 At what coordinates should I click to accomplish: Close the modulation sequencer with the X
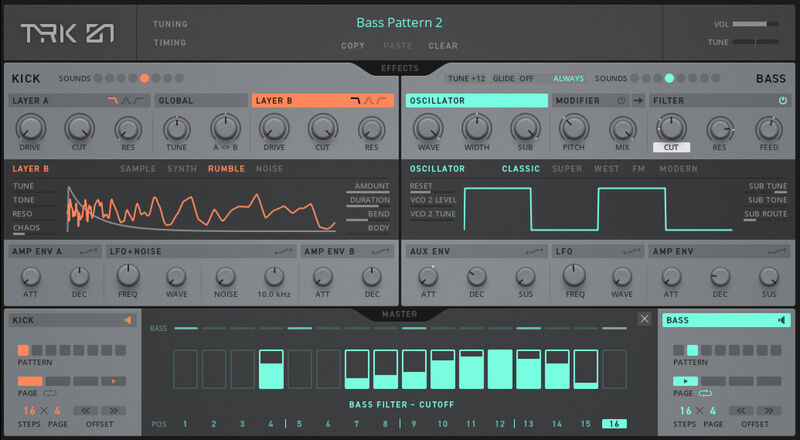644,319
